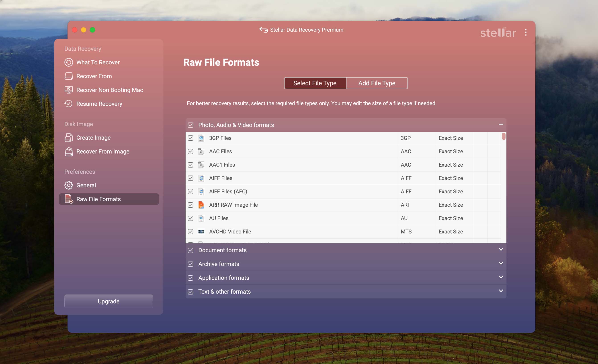Toggle the Document formats checkbox
Image resolution: width=598 pixels, height=364 pixels.
pos(190,250)
